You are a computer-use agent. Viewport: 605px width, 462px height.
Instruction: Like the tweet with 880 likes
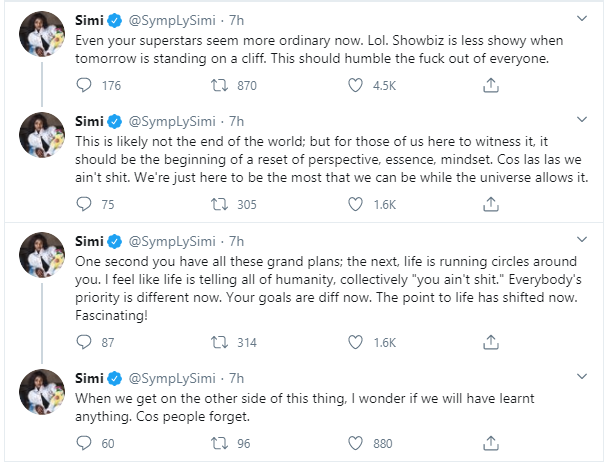[x=355, y=444]
